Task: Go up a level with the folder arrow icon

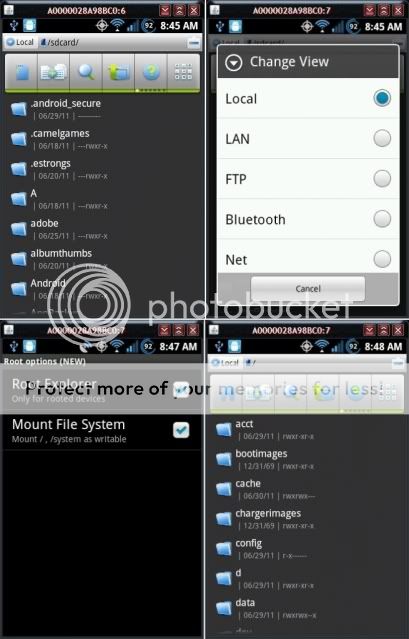Action: tap(118, 73)
